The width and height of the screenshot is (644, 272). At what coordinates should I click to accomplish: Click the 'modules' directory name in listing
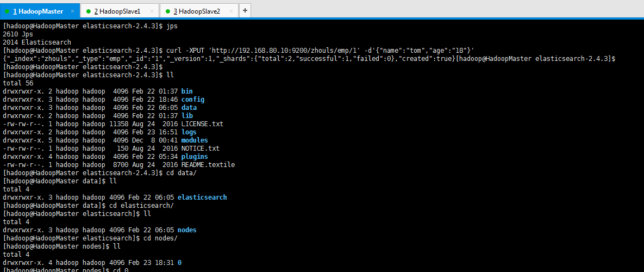194,140
